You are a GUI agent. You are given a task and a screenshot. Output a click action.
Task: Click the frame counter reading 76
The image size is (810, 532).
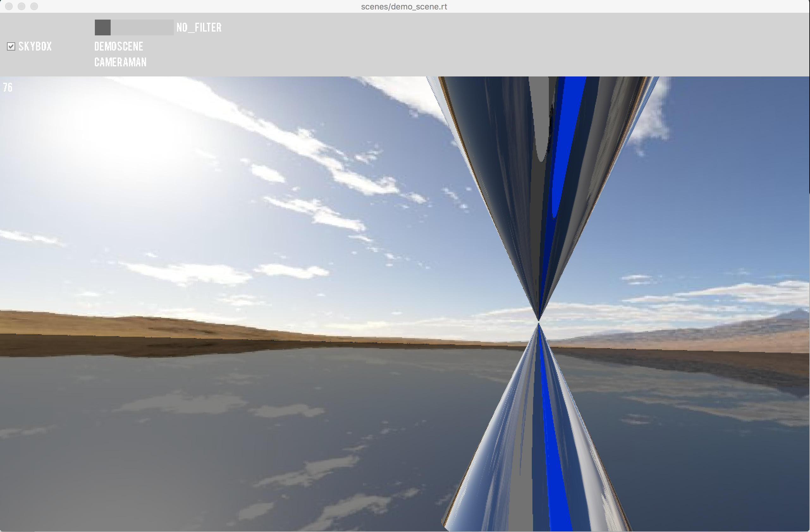tap(8, 88)
